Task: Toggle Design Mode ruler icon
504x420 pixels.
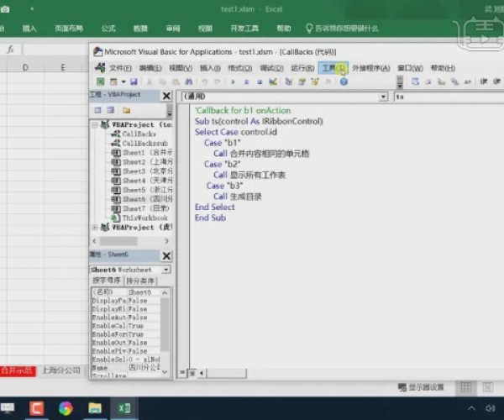Action: (273, 81)
